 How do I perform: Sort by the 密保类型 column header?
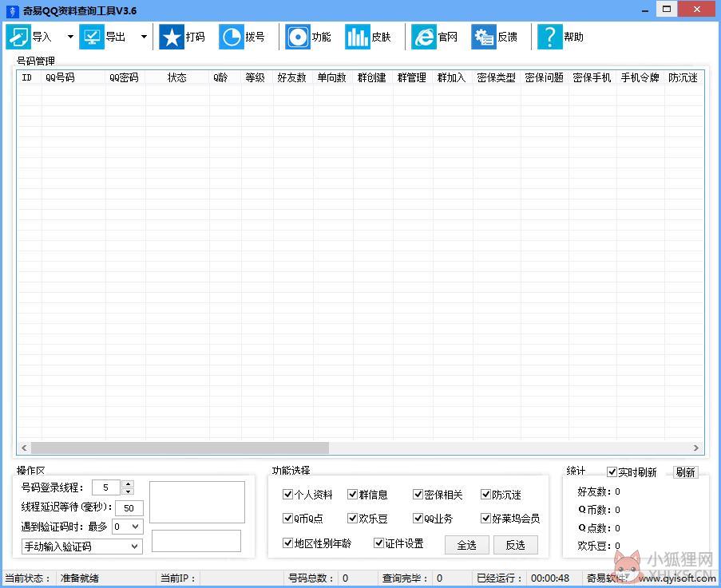(x=497, y=77)
